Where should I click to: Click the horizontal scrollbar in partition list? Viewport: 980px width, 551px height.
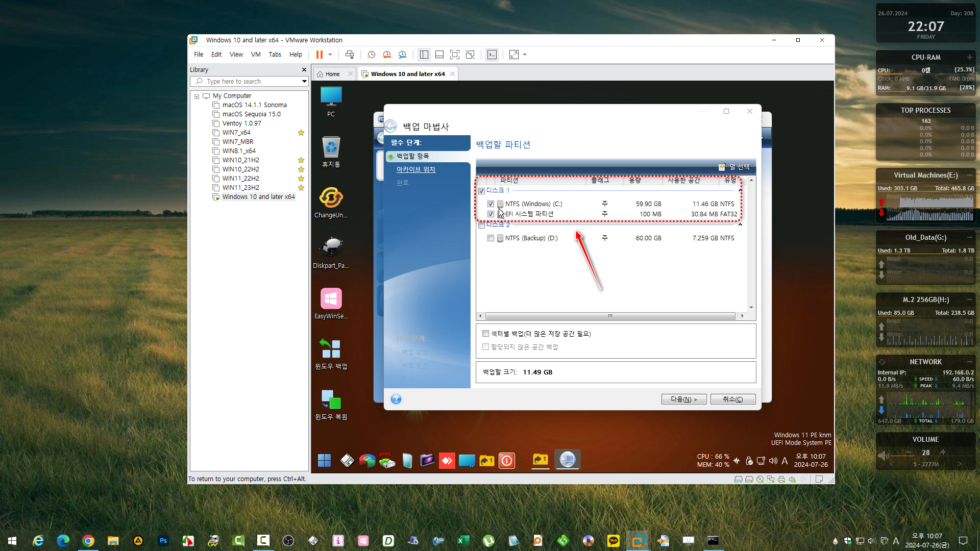pyautogui.click(x=610, y=316)
